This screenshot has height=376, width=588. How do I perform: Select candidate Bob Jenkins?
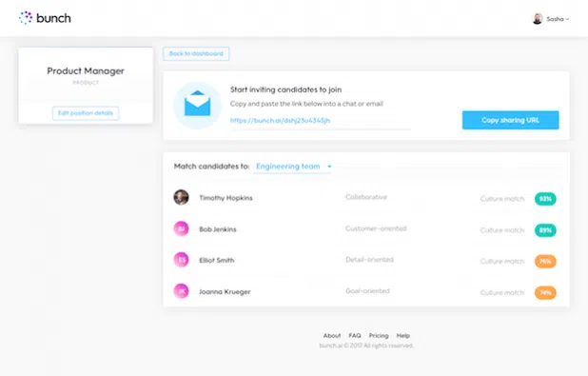click(x=218, y=229)
